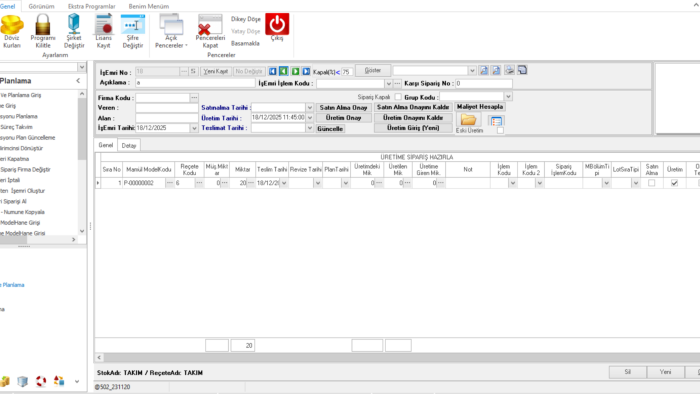700x394 pixels.
Task: Click Göster button
Action: [373, 71]
